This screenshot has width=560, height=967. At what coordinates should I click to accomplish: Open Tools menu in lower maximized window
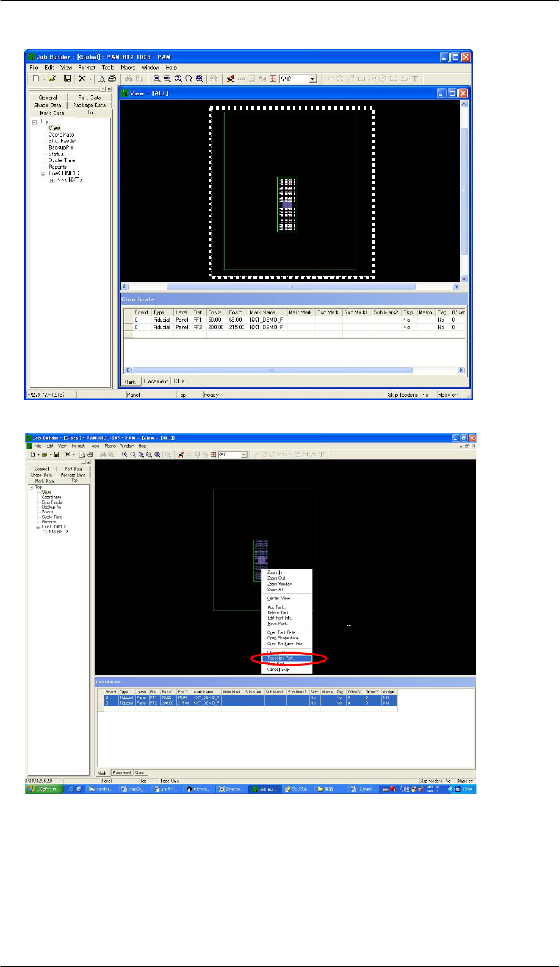coord(95,446)
